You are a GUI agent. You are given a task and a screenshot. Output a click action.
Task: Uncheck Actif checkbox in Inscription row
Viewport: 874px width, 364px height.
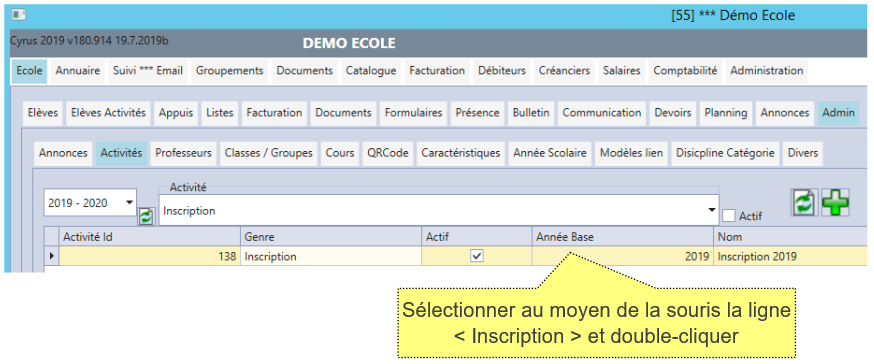[477, 256]
